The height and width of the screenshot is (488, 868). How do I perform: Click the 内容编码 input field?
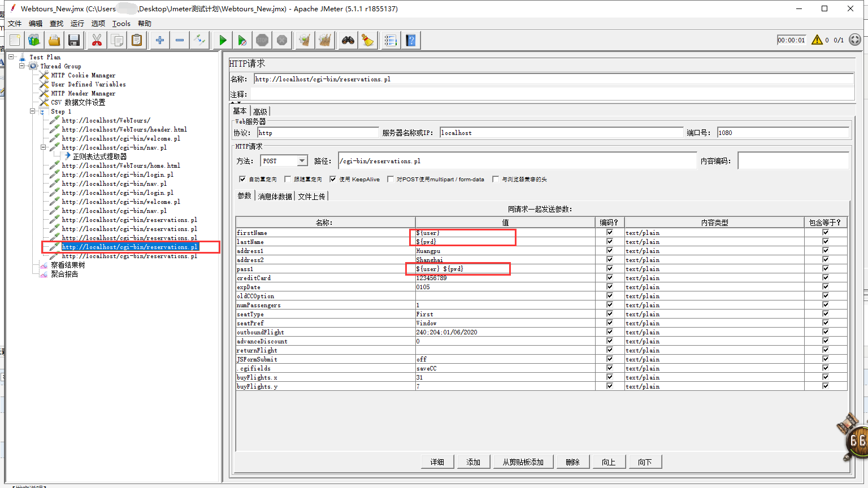pyautogui.click(x=793, y=161)
